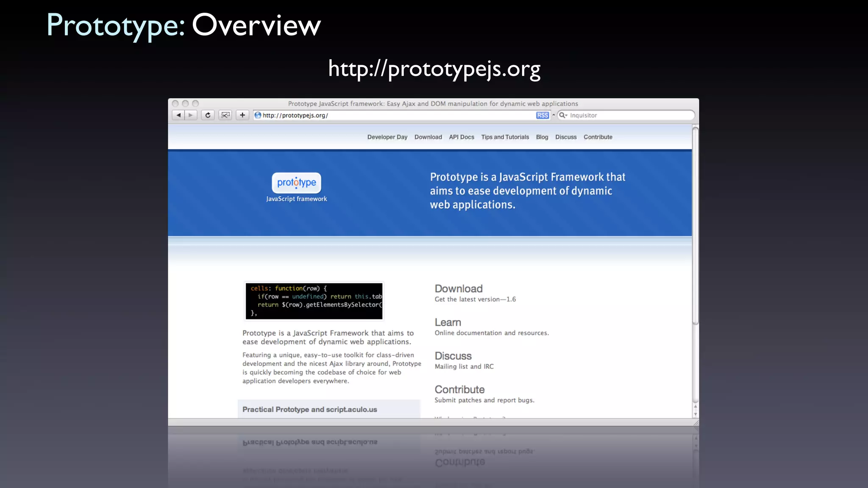Click 'Get the latest version—1.6' text
The height and width of the screenshot is (488, 868).
point(475,299)
